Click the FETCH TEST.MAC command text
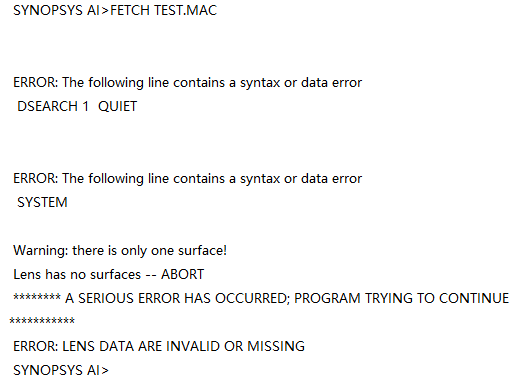 (x=163, y=10)
